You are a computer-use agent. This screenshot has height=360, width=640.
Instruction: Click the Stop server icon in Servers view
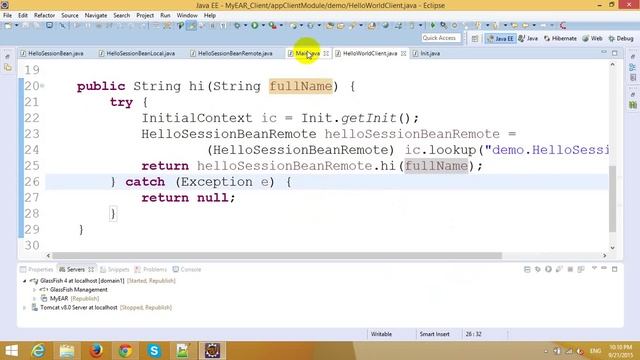570,269
